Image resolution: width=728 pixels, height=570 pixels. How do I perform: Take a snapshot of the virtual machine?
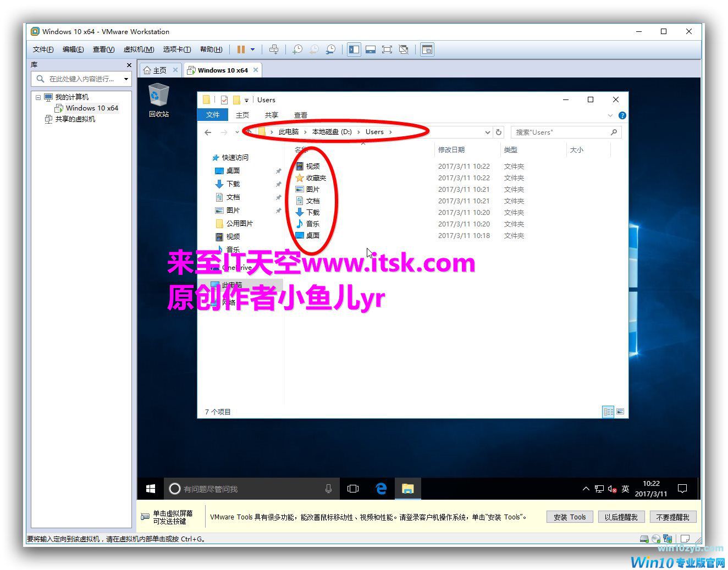tap(297, 49)
